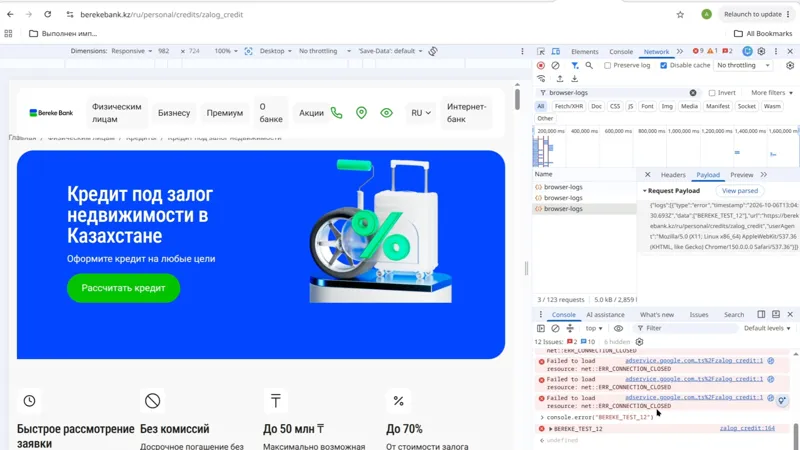Toggle the accessibility eye icon on site header
Screen dimensions: 800x450
point(386,113)
